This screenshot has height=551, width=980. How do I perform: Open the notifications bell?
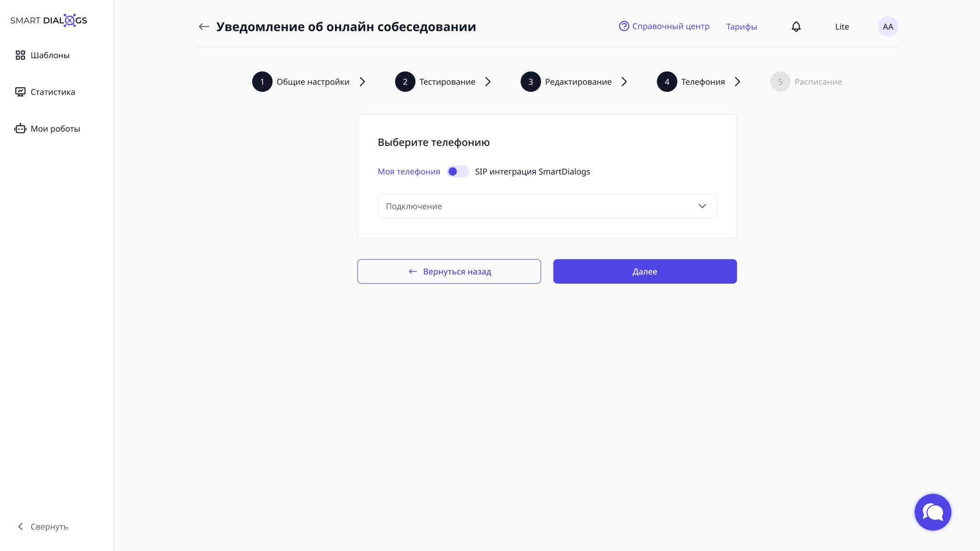(796, 27)
